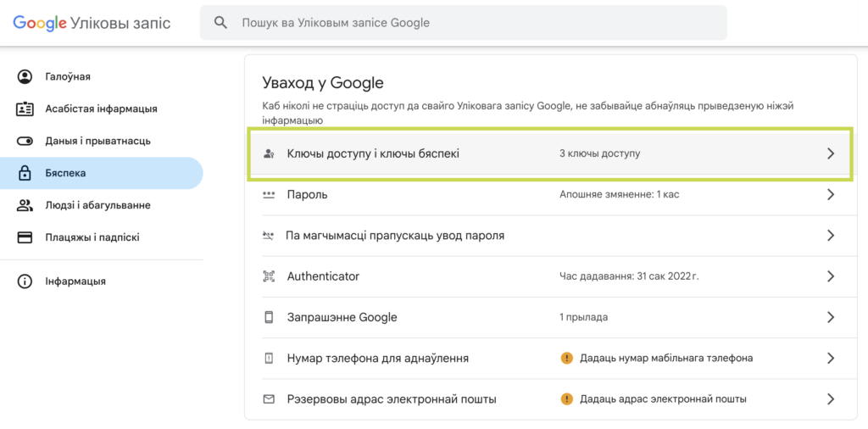Open the Запрашэнне Google row chevron

coord(831,317)
